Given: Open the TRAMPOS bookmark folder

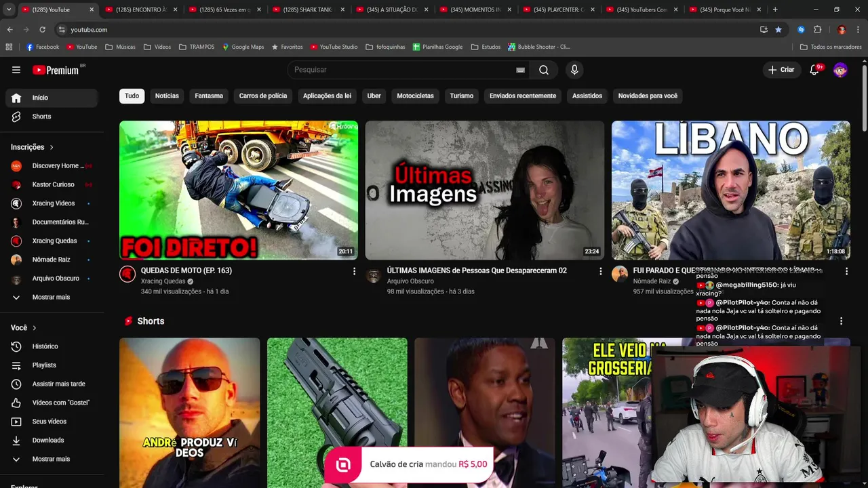Looking at the screenshot, I should click(197, 47).
